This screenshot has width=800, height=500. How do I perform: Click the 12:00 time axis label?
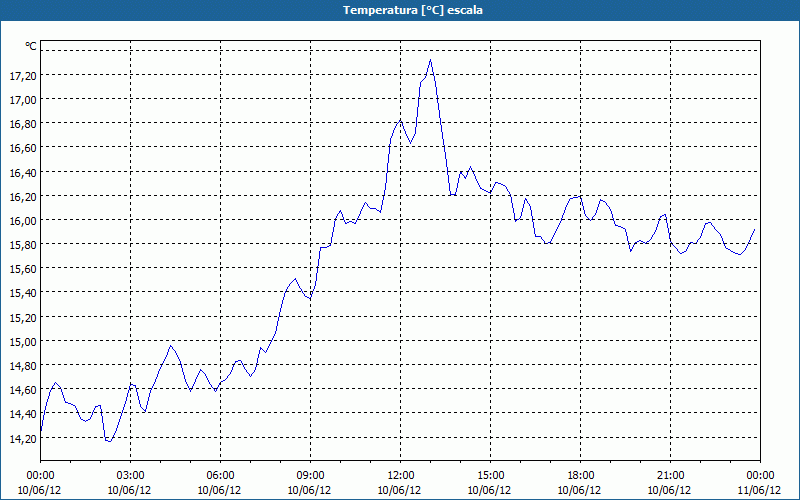[x=401, y=476]
